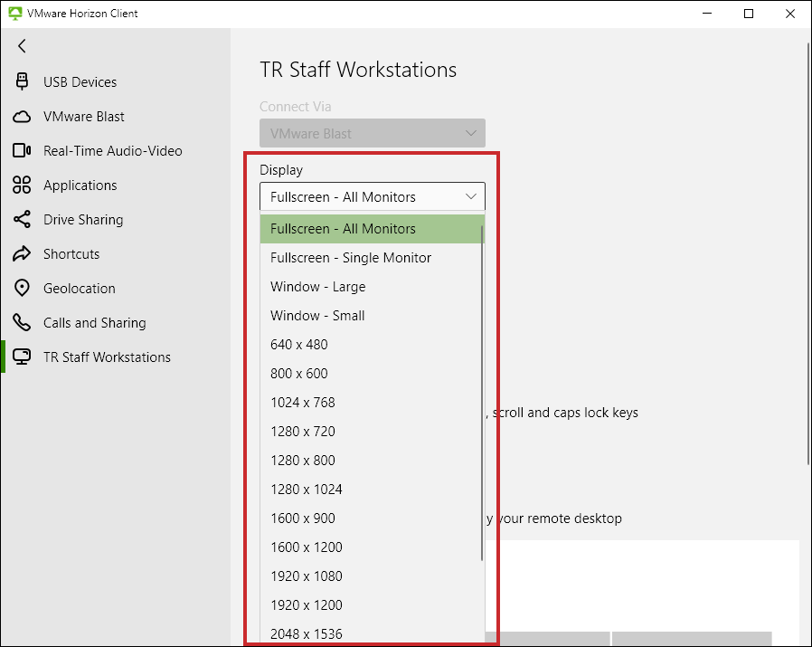Click the back arrow icon
The width and height of the screenshot is (812, 647).
pos(22,46)
